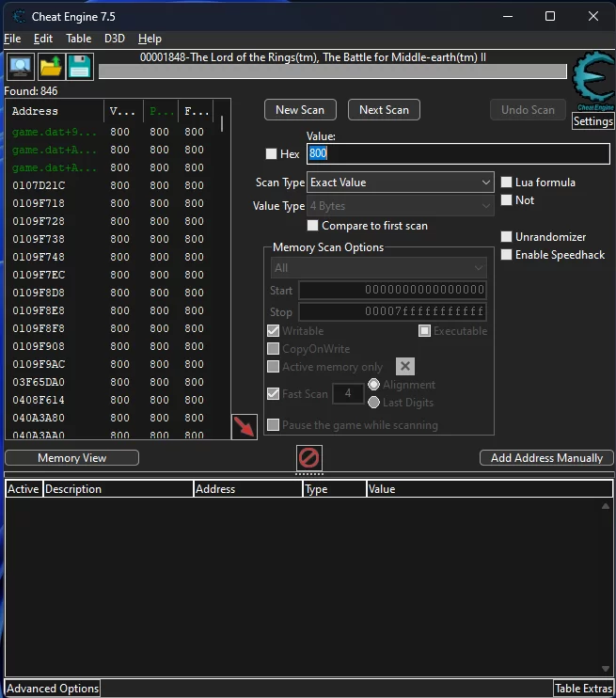The image size is (616, 698).
Task: Open Table Extras
Action: pyautogui.click(x=583, y=689)
